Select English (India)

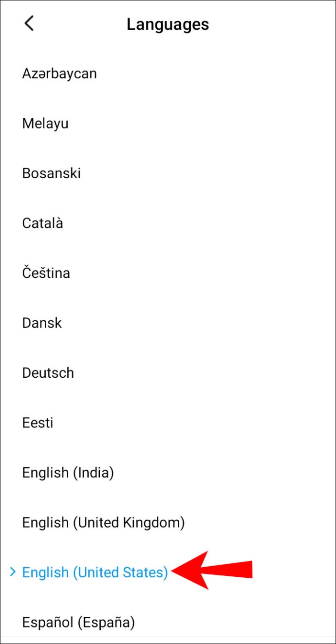point(68,473)
